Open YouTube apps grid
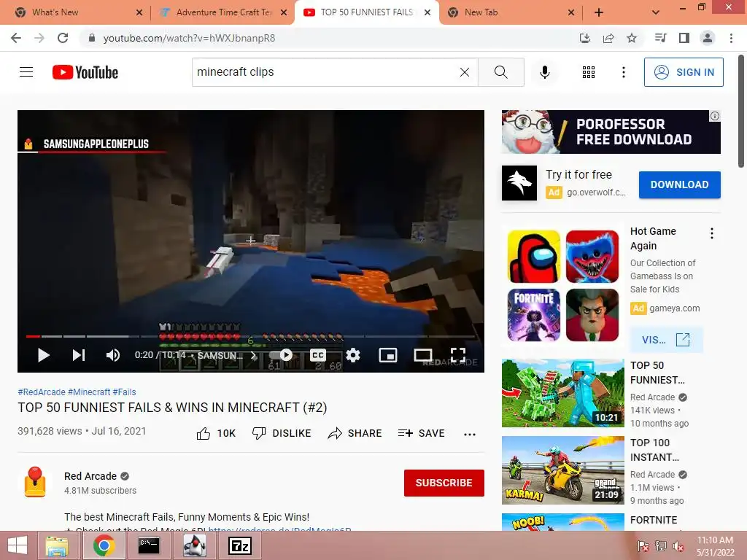747x560 pixels. tap(589, 72)
